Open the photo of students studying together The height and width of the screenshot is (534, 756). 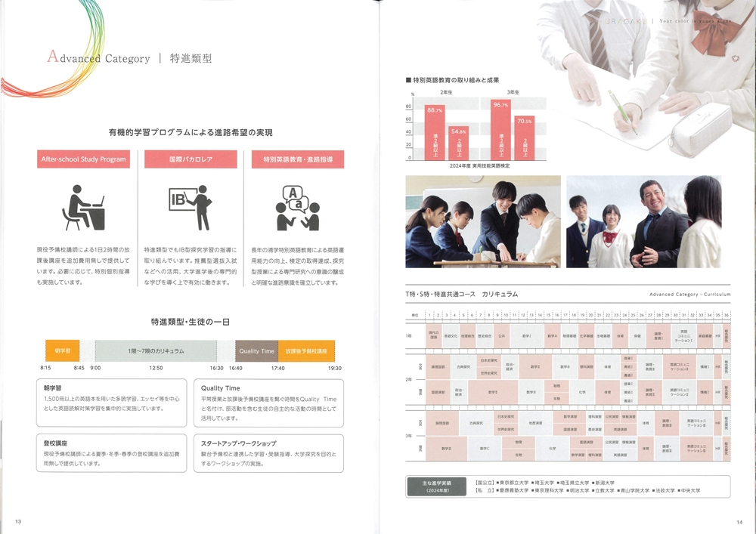click(x=483, y=221)
